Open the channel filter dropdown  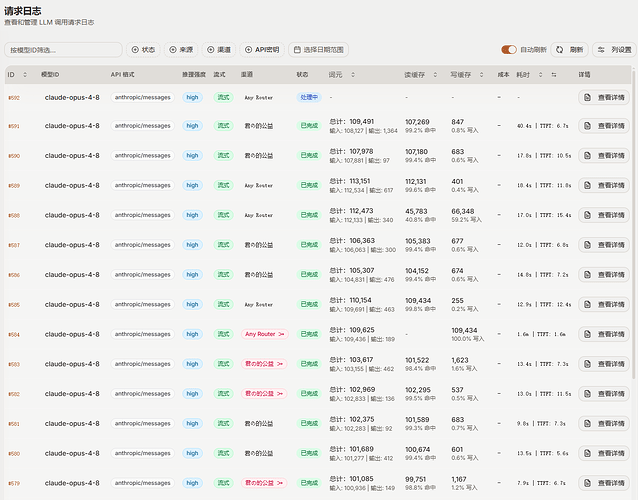click(x=219, y=50)
